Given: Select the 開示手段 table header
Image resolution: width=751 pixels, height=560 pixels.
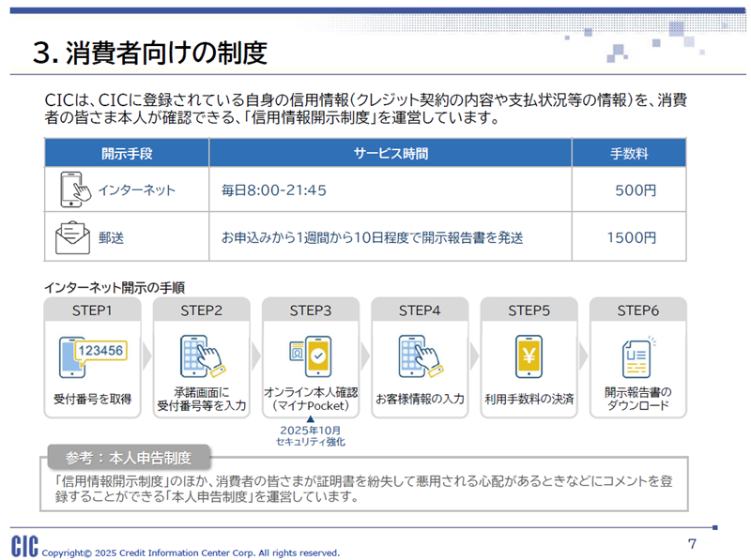Looking at the screenshot, I should coord(126,153).
